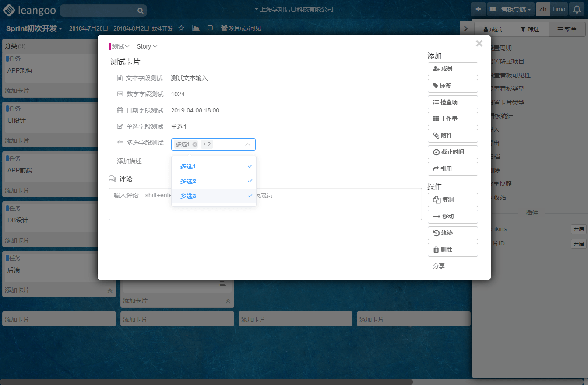The height and width of the screenshot is (385, 588).
Task: Click the 添加描述 link
Action: pyautogui.click(x=129, y=161)
